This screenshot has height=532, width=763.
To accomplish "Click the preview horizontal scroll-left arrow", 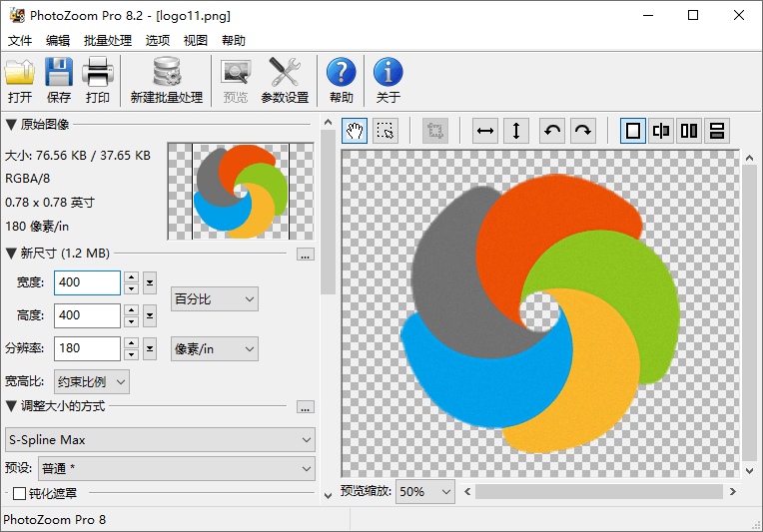I will 467,492.
